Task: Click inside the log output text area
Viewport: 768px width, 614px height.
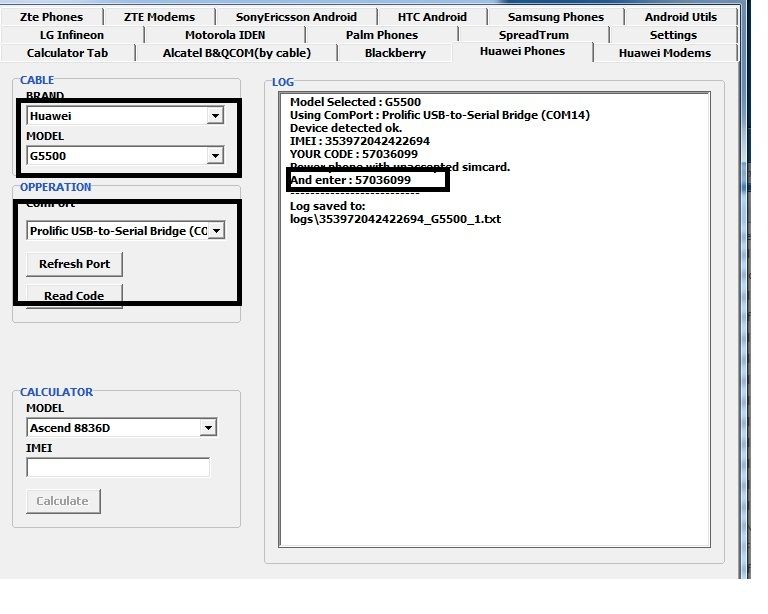Action: (494, 380)
